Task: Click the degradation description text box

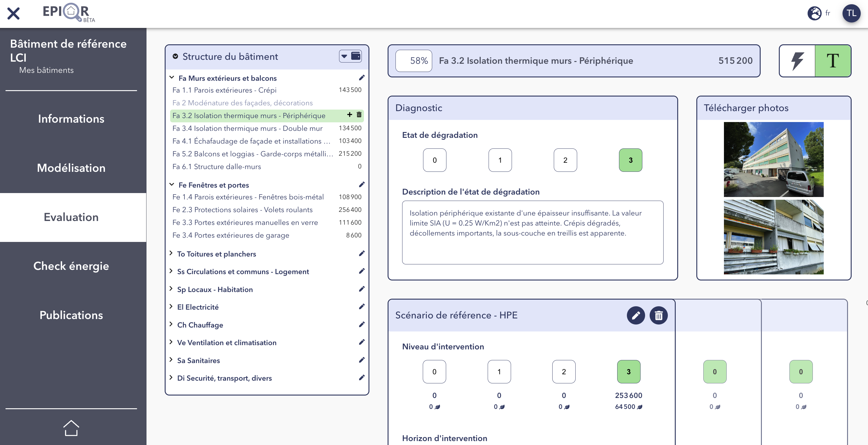Action: click(532, 232)
